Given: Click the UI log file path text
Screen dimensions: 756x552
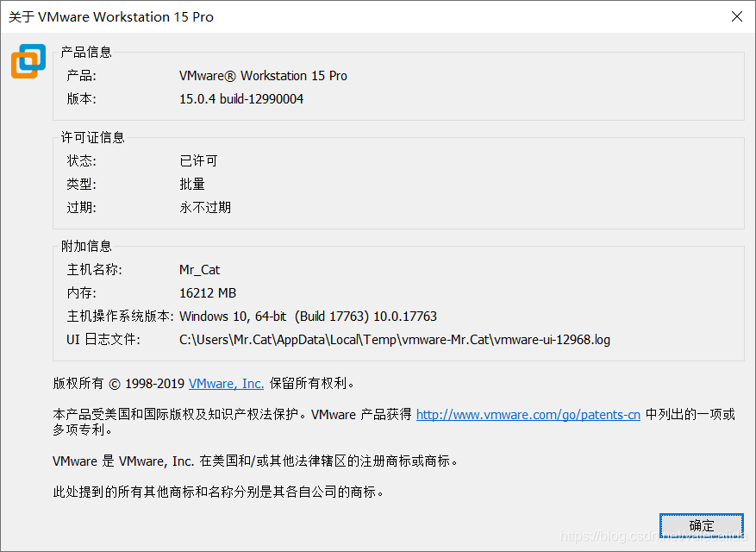Looking at the screenshot, I should (395, 340).
